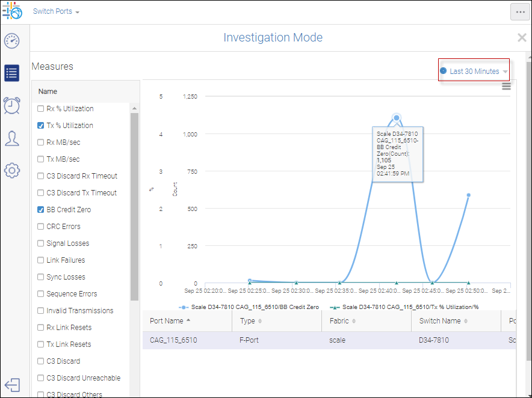Open the alarm clock alerts icon
Image resolution: width=532 pixels, height=398 pixels.
(12, 105)
